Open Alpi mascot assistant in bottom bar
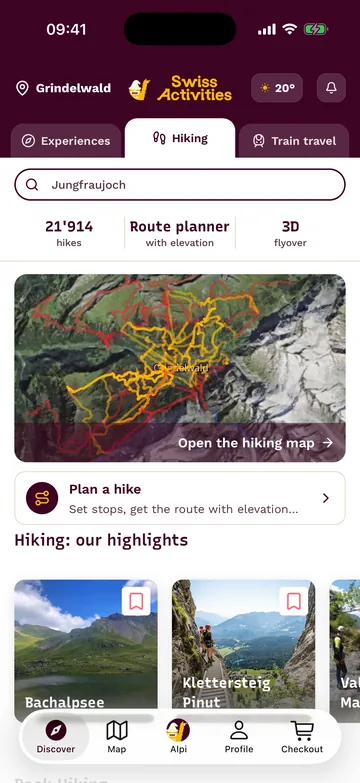Image resolution: width=360 pixels, height=783 pixels. point(178,737)
